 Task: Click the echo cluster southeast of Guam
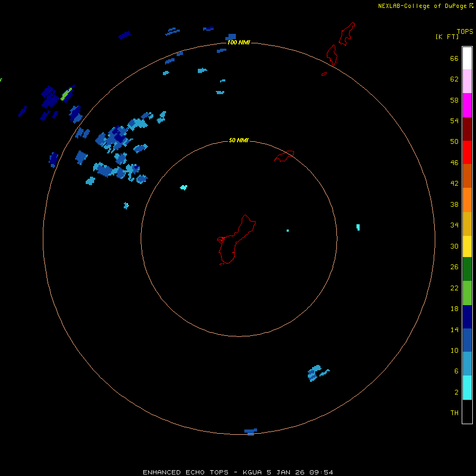[x=318, y=373]
